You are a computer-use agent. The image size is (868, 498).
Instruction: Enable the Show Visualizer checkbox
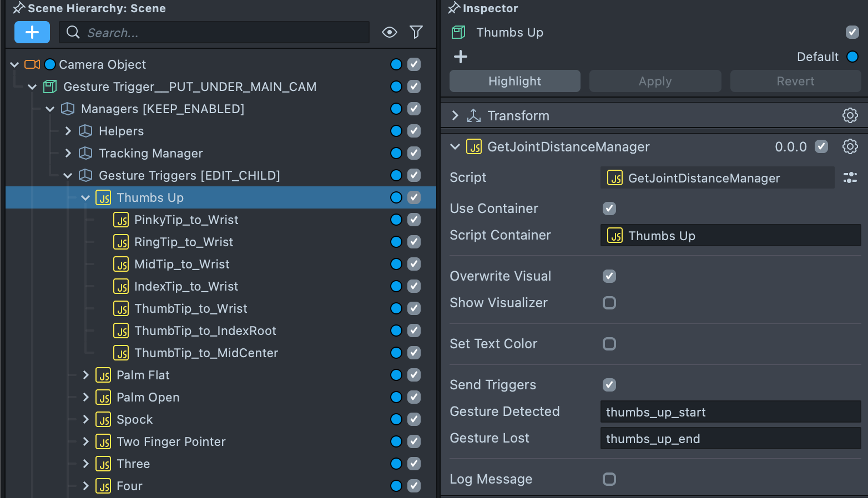point(609,303)
